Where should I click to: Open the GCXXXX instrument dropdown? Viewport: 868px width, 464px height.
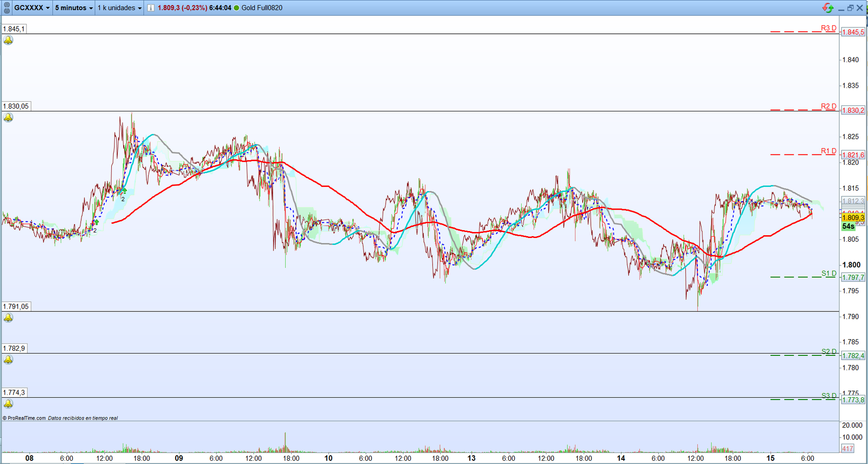tap(32, 8)
